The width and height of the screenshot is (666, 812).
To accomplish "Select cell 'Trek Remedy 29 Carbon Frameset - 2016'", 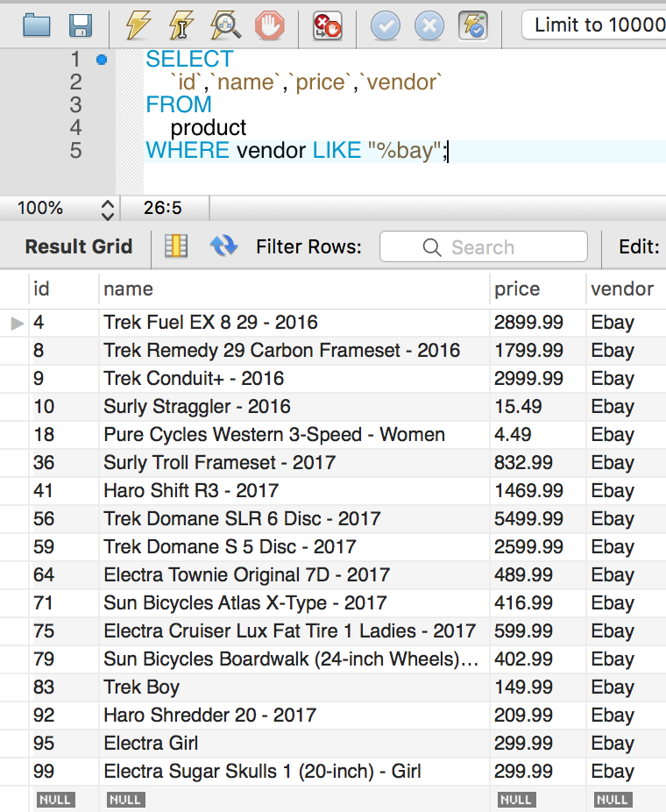I will tap(294, 351).
